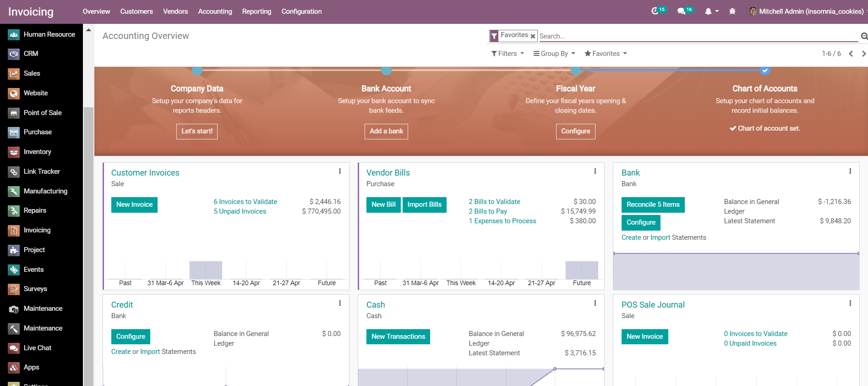
Task: Open the 6 Invoices to Validate link
Action: [245, 202]
